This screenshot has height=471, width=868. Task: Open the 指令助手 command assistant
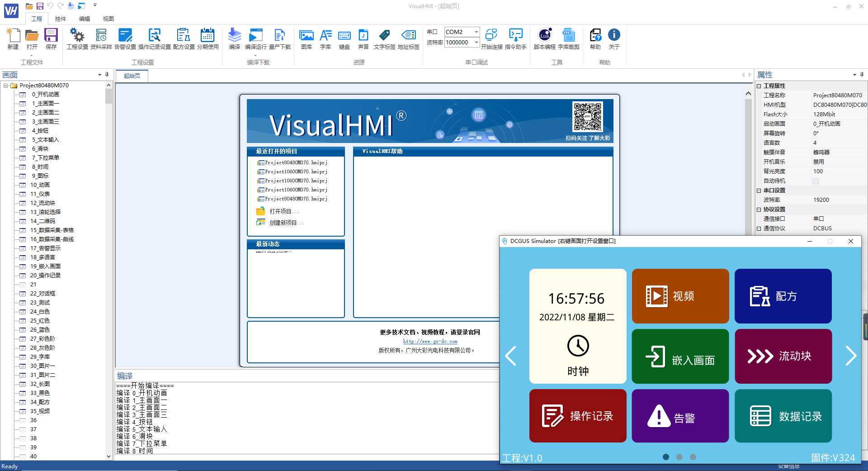(516, 38)
